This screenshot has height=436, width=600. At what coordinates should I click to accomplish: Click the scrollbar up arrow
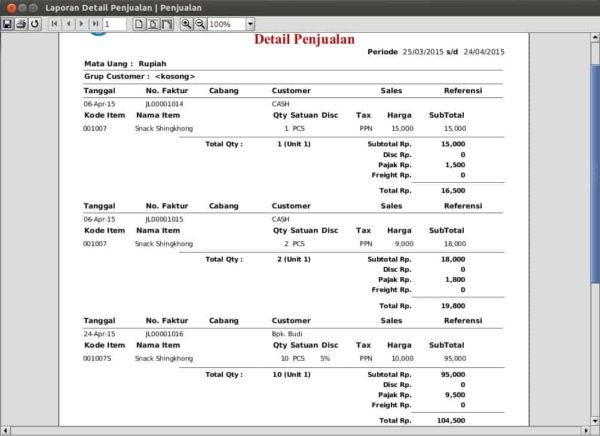594,37
